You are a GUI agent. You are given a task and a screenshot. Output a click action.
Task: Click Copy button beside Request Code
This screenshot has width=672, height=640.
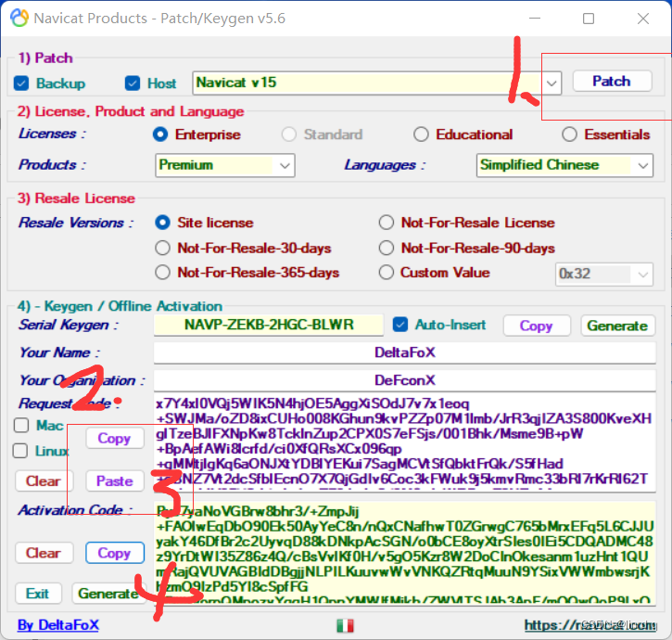[114, 439]
